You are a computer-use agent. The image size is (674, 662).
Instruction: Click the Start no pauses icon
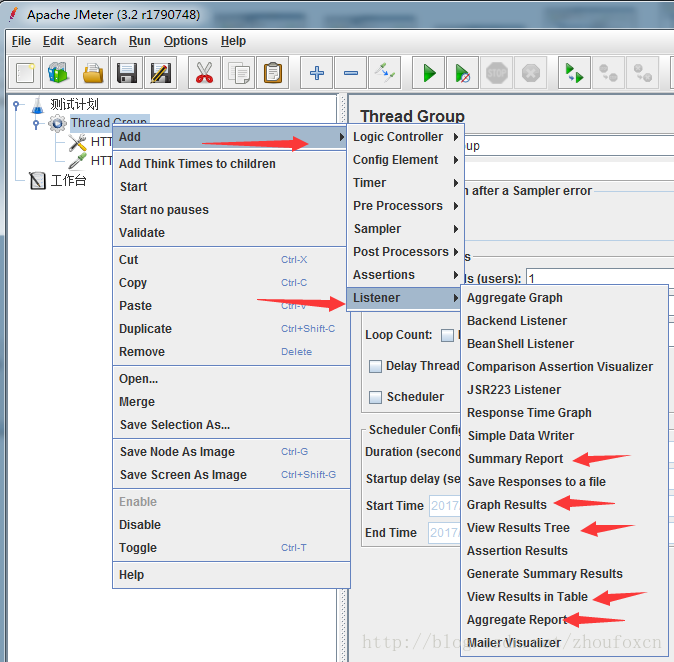tap(462, 73)
